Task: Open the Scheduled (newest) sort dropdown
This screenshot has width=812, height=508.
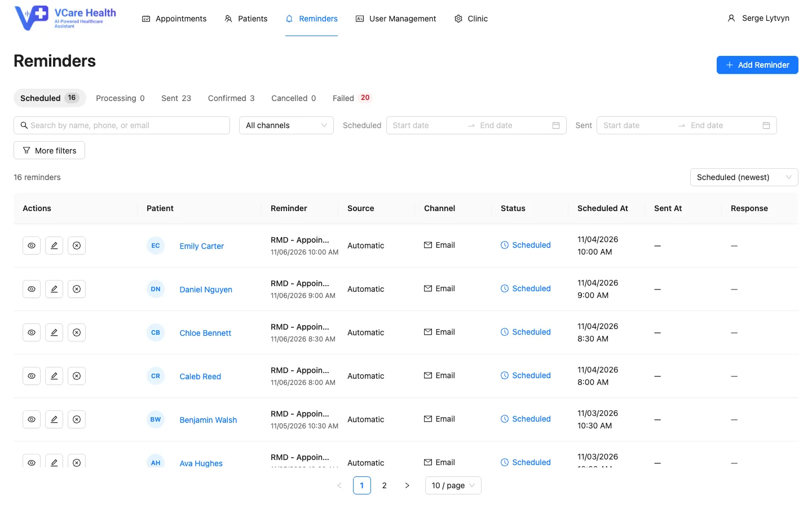Action: click(744, 177)
